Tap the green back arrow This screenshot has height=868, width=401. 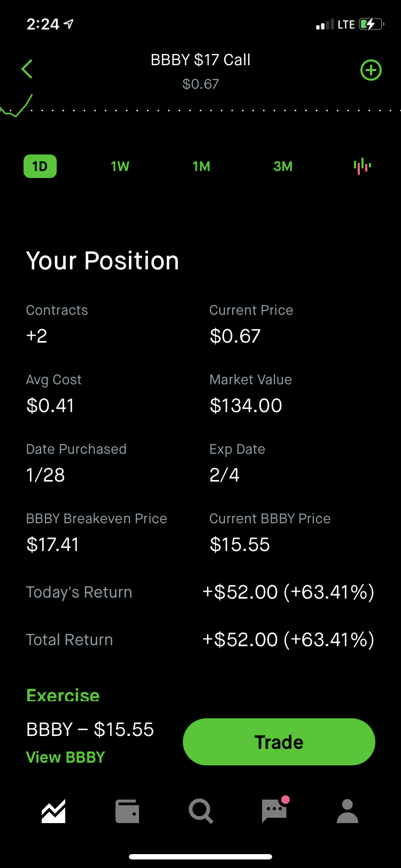27,69
